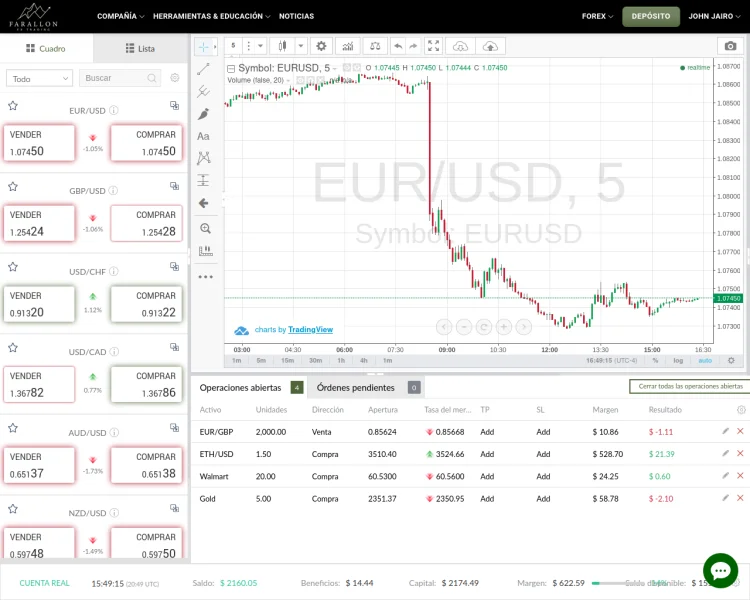Screen dimensions: 750x600
Task: Open watchlist settings gear icon
Action: tap(175, 78)
